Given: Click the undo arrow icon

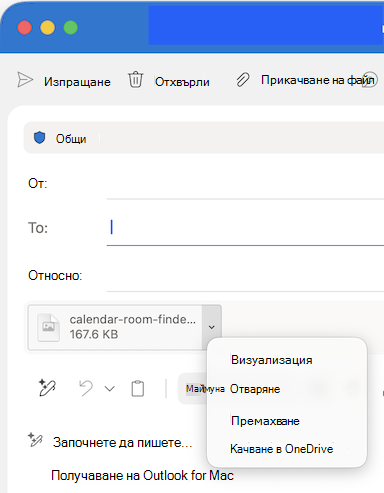Looking at the screenshot, I should tap(86, 388).
